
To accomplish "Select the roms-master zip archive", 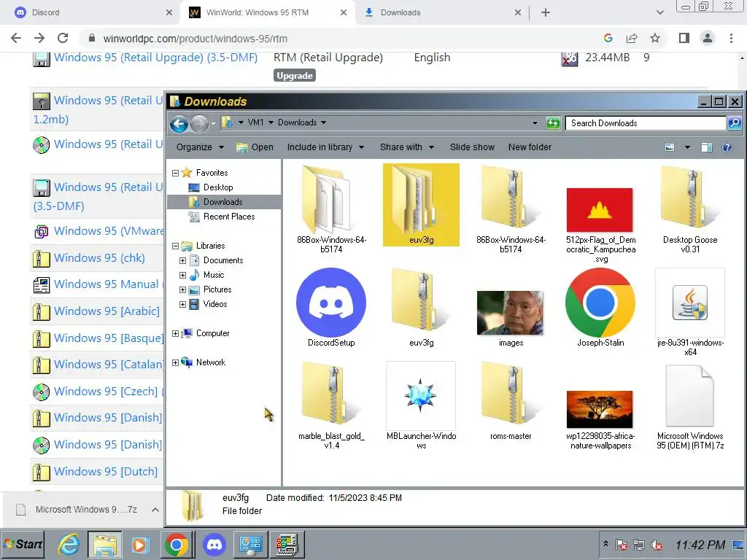I will pyautogui.click(x=511, y=400).
